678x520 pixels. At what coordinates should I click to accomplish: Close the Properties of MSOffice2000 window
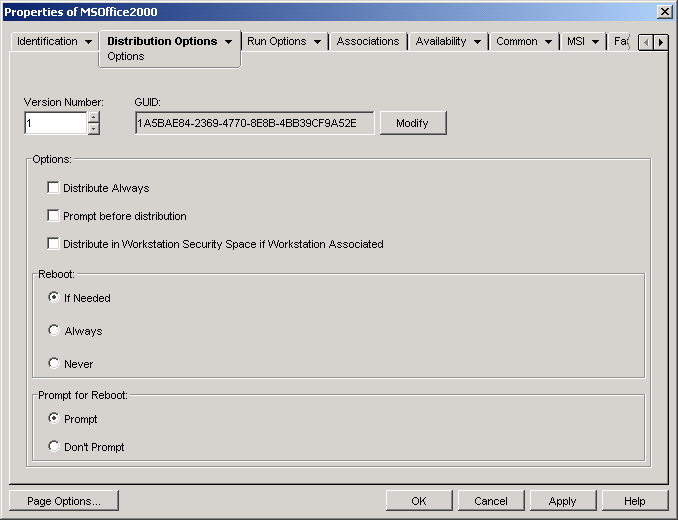[x=664, y=12]
